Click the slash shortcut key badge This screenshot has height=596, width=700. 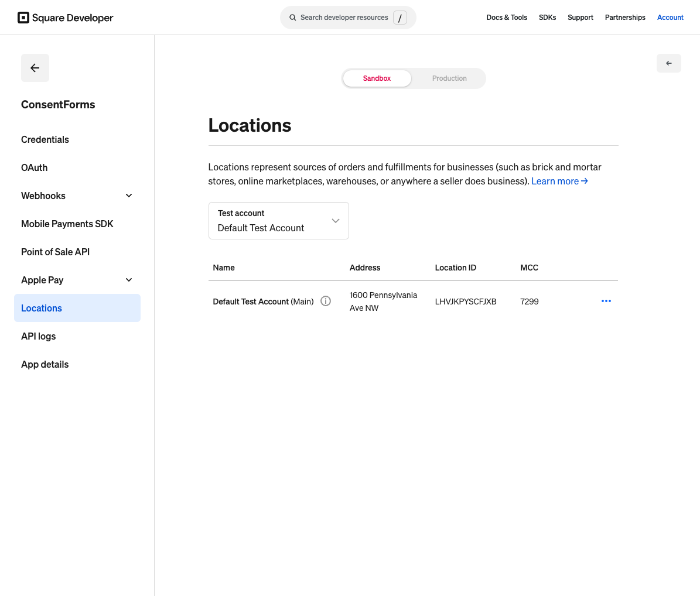click(x=400, y=18)
